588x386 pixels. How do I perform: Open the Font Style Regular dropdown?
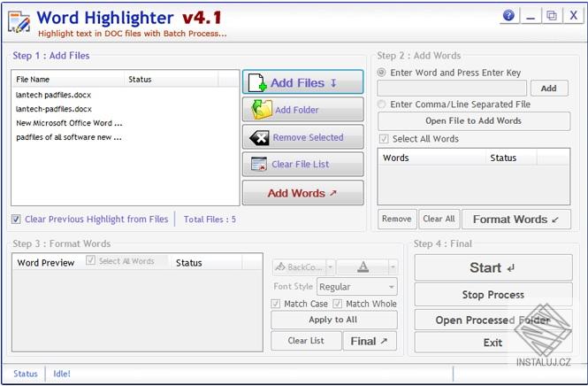(357, 287)
